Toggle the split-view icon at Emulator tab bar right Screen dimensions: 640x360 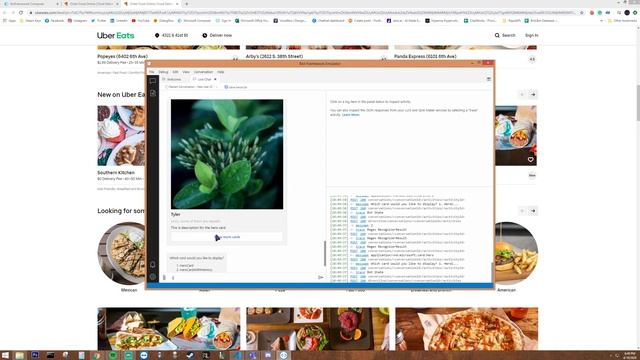489,79
